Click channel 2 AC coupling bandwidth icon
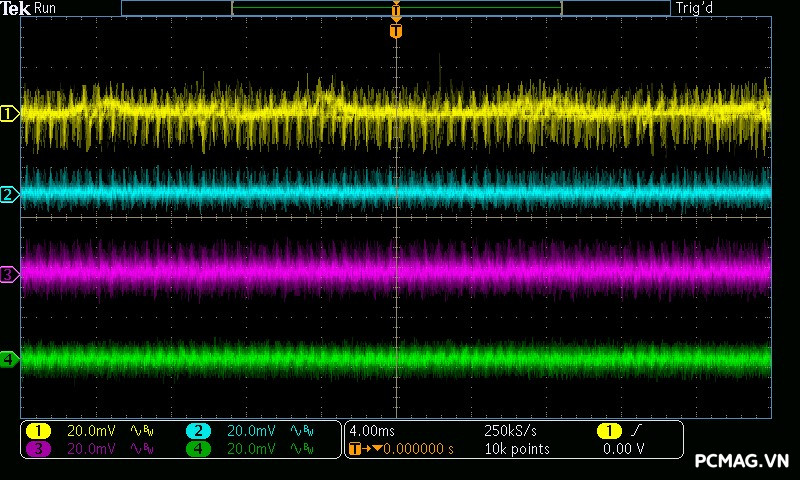Image resolution: width=800 pixels, height=480 pixels. click(x=300, y=431)
